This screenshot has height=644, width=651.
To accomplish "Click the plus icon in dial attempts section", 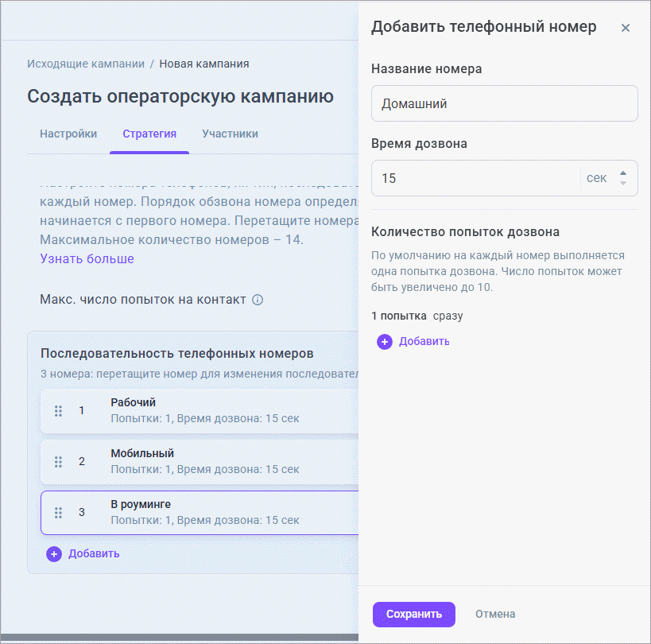I will pyautogui.click(x=385, y=342).
